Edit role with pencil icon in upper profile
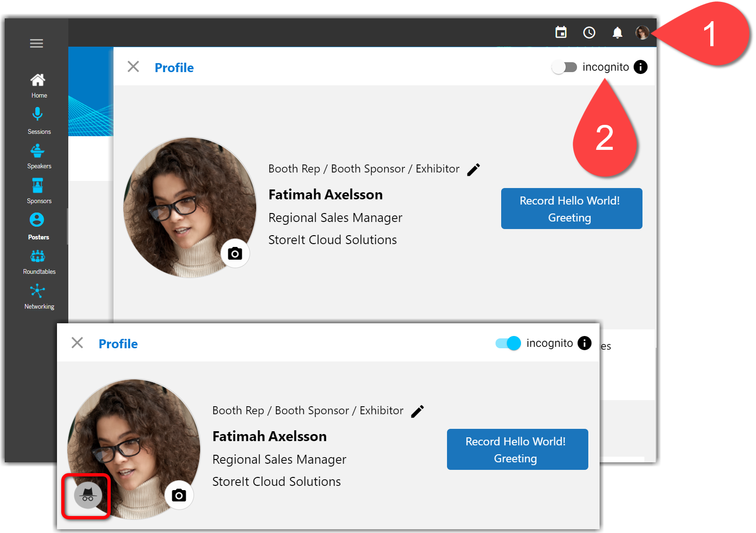756x533 pixels. tap(473, 170)
